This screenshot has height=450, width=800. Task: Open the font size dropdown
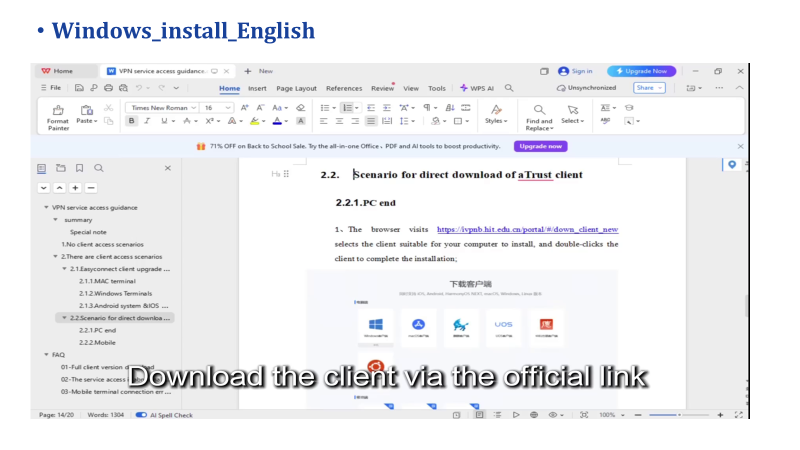click(216, 107)
